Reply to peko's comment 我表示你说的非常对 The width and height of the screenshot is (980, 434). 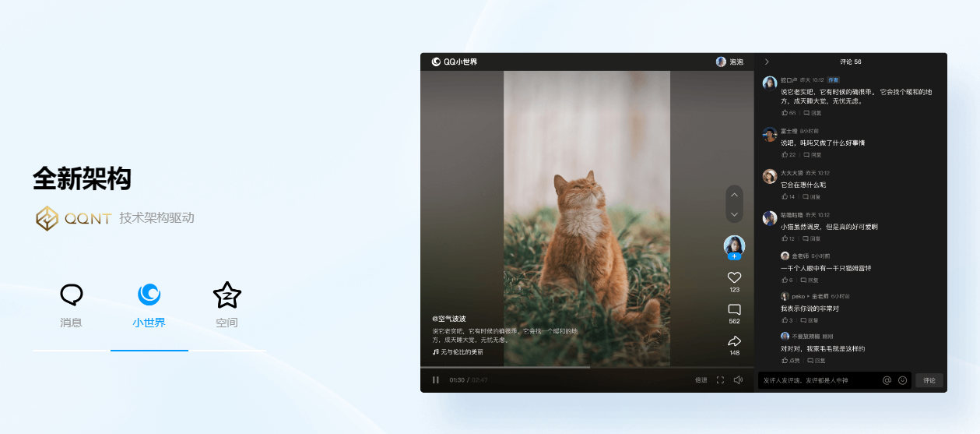point(810,320)
